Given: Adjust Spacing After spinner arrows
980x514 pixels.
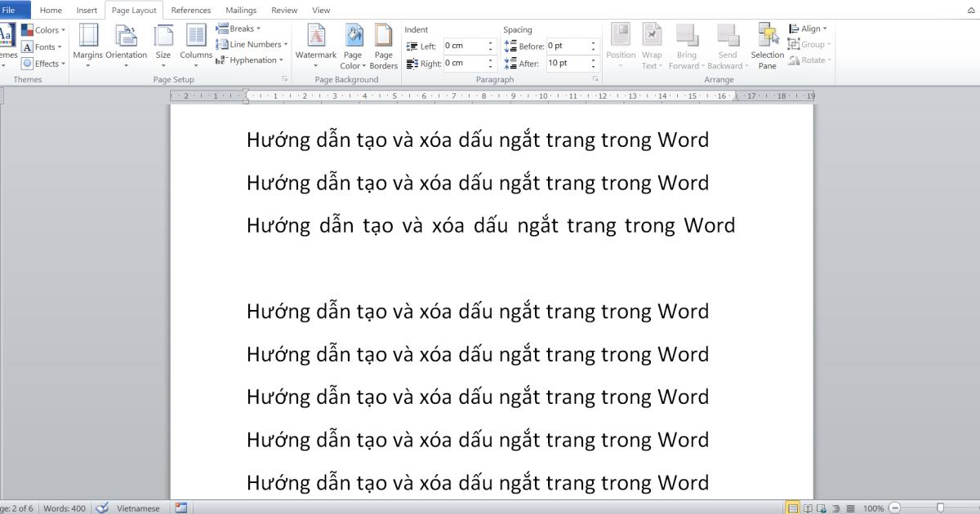Looking at the screenshot, I should [x=595, y=63].
